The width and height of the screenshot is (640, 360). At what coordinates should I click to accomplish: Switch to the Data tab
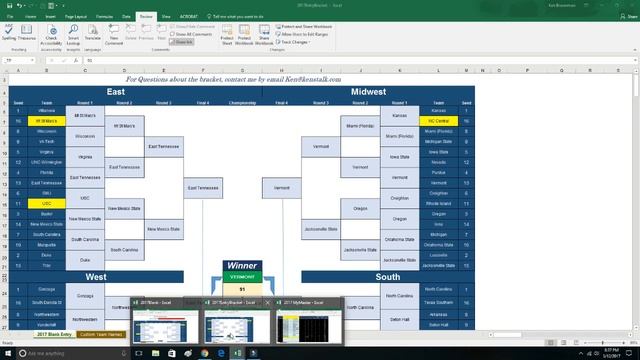coord(127,17)
